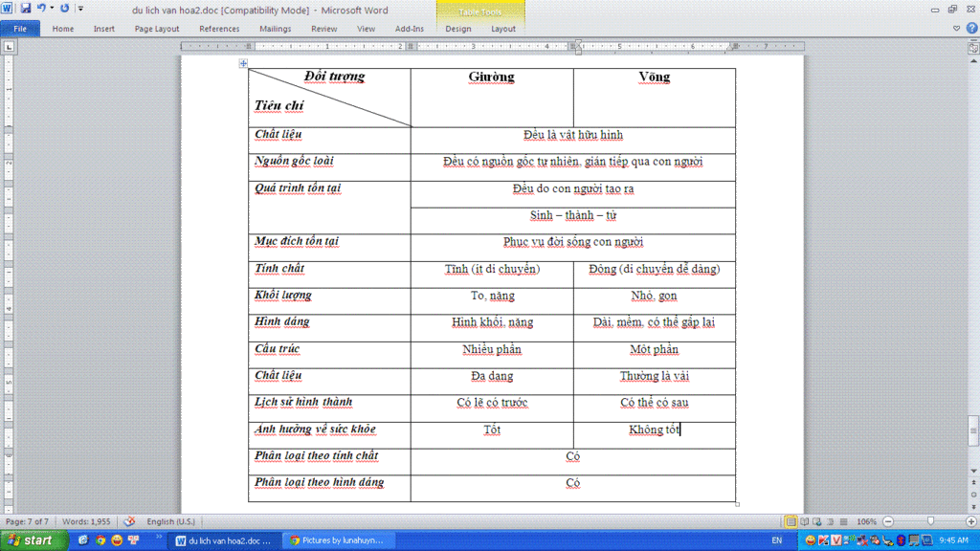The width and height of the screenshot is (980, 551).
Task: Click the Words: 1,955 count in status bar
Action: pos(87,521)
